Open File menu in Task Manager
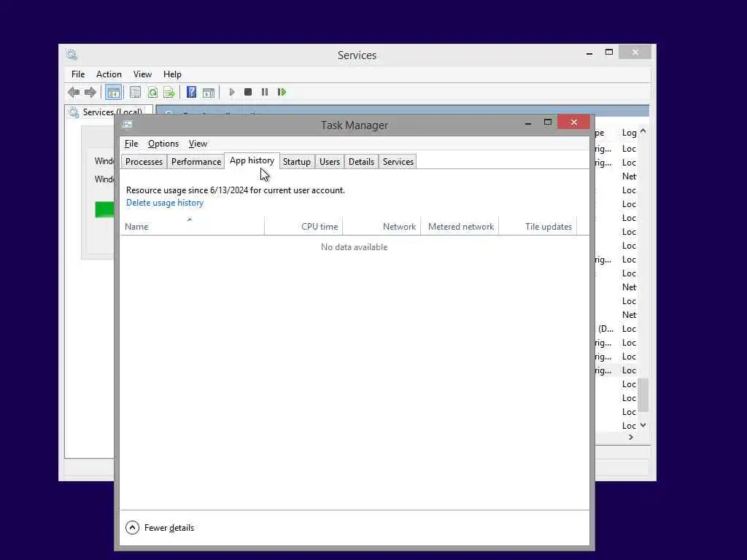The width and height of the screenshot is (747, 560). pos(131,144)
